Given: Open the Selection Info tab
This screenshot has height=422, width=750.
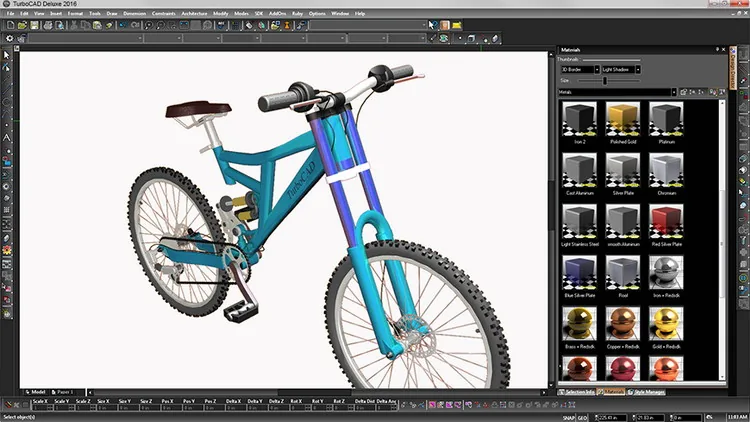Looking at the screenshot, I should [577, 392].
